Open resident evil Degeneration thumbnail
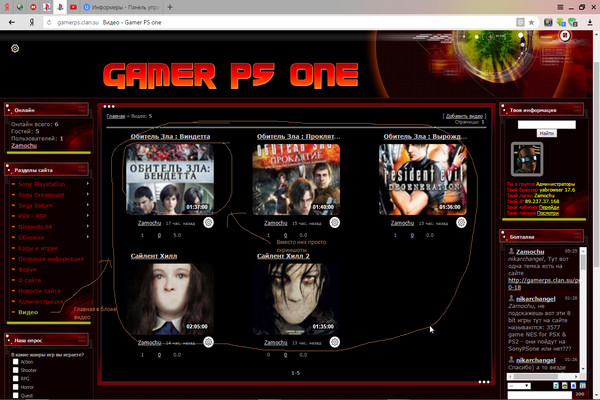 [423, 179]
